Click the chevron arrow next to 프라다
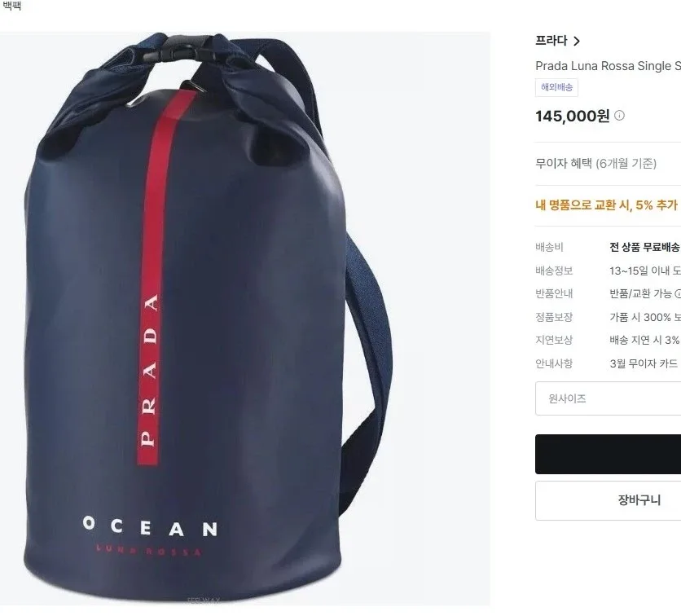 577,42
